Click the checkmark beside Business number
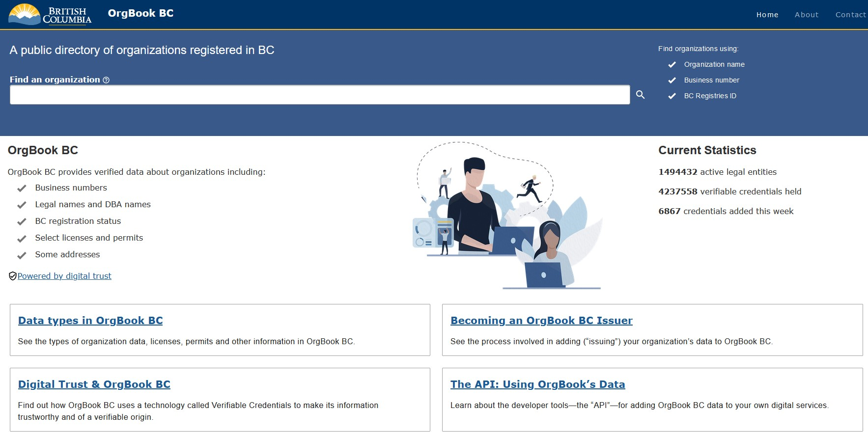This screenshot has width=868, height=436. pyautogui.click(x=672, y=81)
